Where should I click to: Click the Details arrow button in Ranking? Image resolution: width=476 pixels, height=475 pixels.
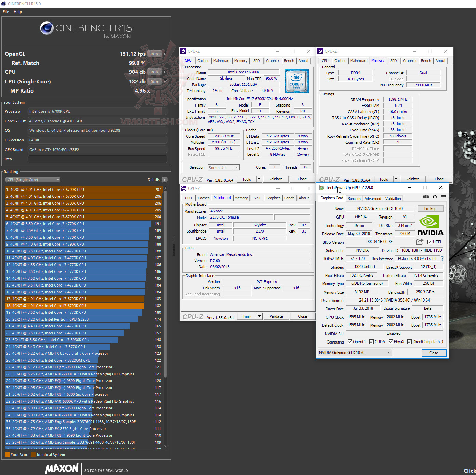coord(165,180)
